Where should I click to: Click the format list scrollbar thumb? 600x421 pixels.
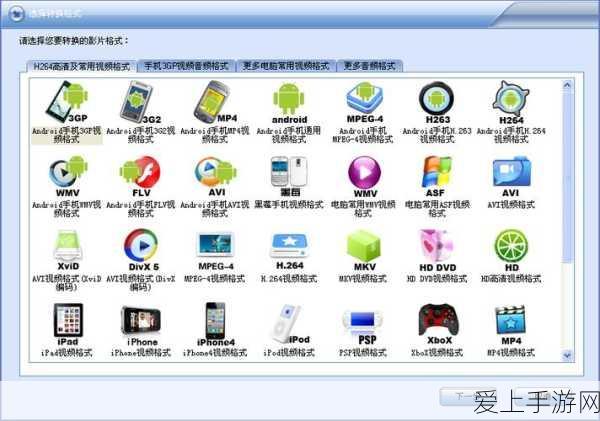pos(567,176)
